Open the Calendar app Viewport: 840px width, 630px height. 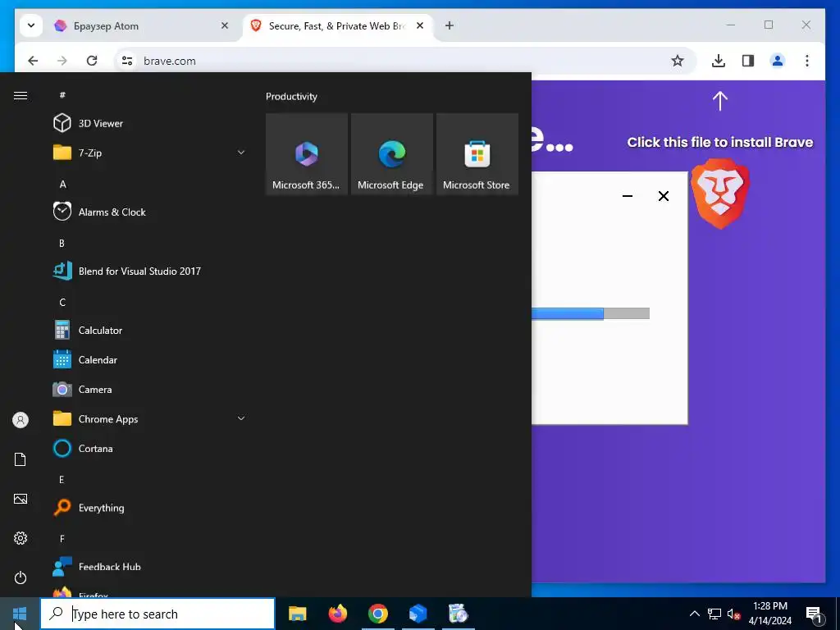150,359
